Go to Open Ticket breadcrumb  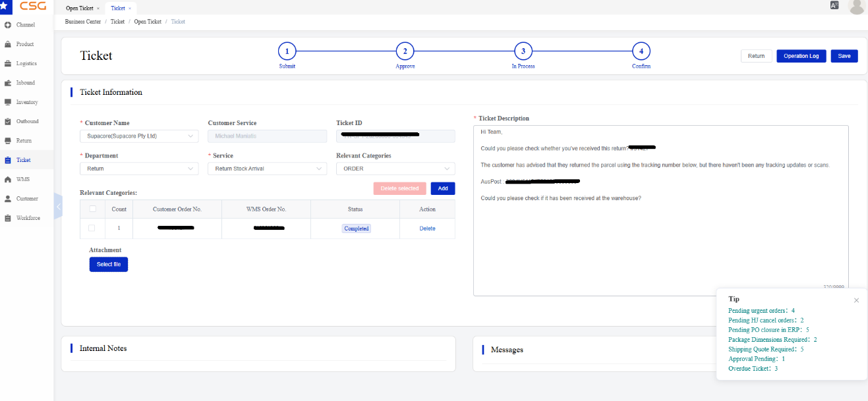coord(148,22)
